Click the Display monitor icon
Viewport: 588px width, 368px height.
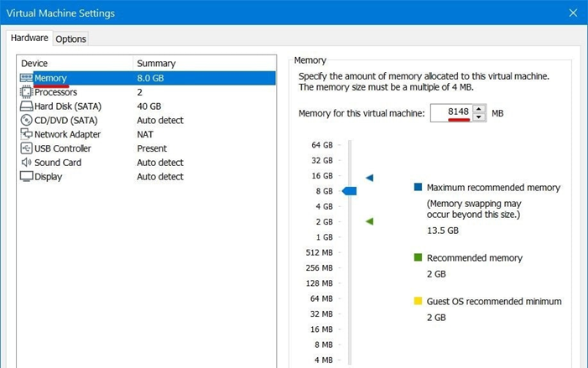26,177
